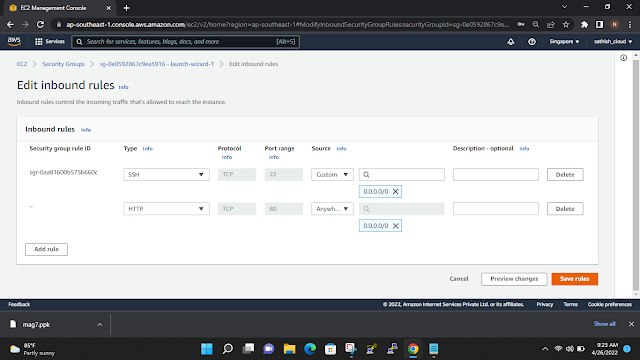This screenshot has height=360, width=640.
Task: Open the Type dropdown showing HTTP
Action: pos(166,209)
